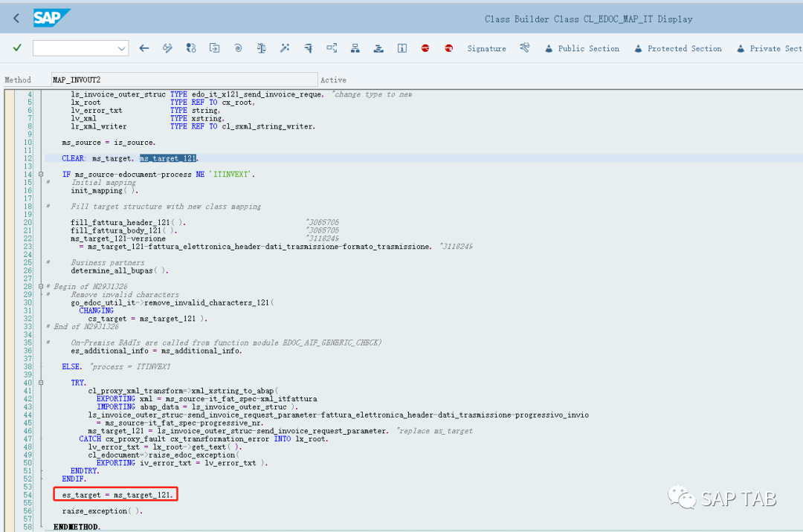
Task: Click the 'Begin of N2931326' comment
Action: pyautogui.click(x=91, y=286)
